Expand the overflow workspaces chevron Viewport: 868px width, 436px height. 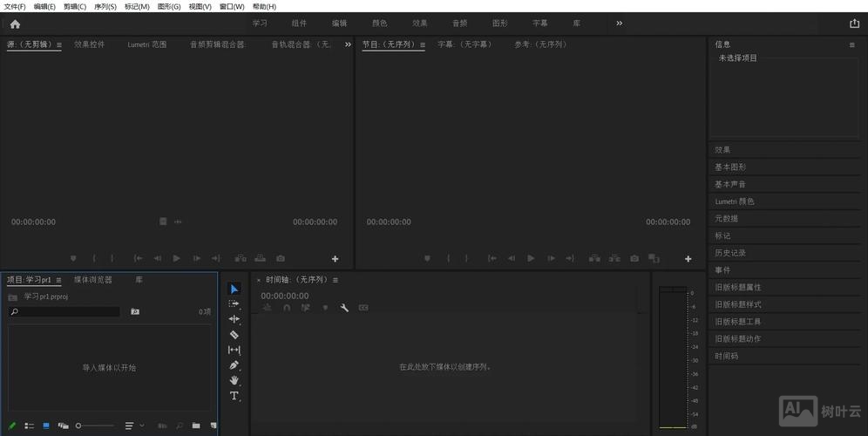click(x=620, y=24)
